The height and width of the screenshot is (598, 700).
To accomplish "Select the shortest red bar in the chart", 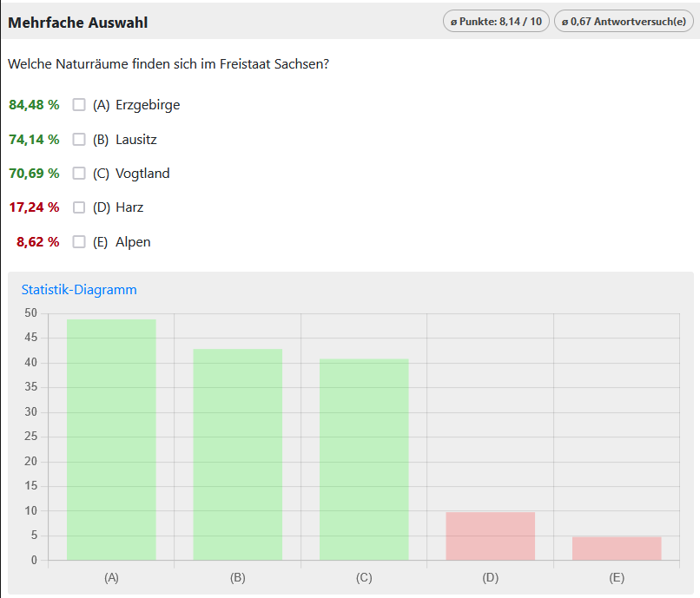I will click(x=617, y=548).
